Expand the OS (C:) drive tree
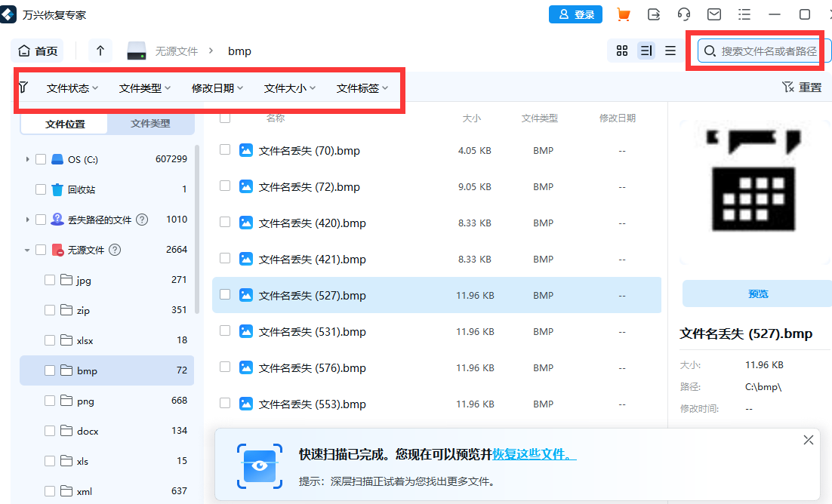Image resolution: width=832 pixels, height=504 pixels. point(27,158)
